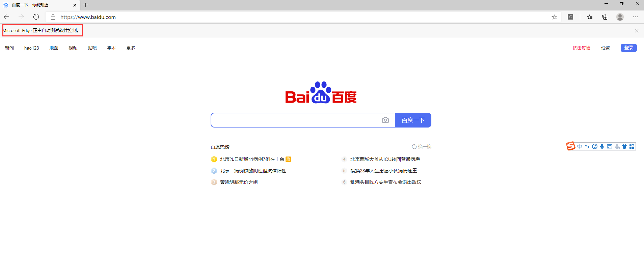This screenshot has height=253, width=644.
Task: Click the Sogou user account icon
Action: pyautogui.click(x=617, y=146)
